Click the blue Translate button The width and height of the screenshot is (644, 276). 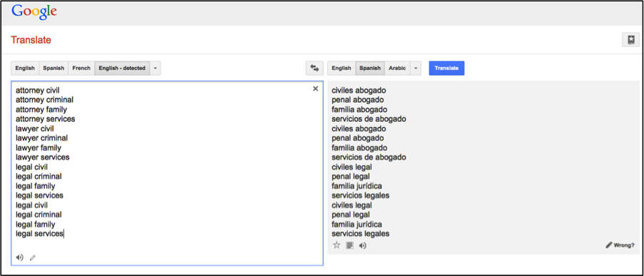(446, 68)
